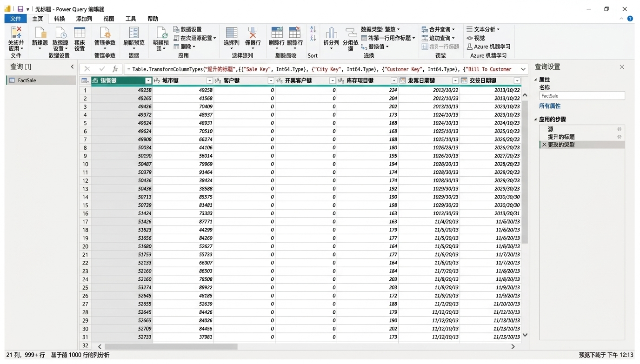Screen dimensions: 640x364
Task: Save using the quick access save icon
Action: pyautogui.click(x=20, y=9)
